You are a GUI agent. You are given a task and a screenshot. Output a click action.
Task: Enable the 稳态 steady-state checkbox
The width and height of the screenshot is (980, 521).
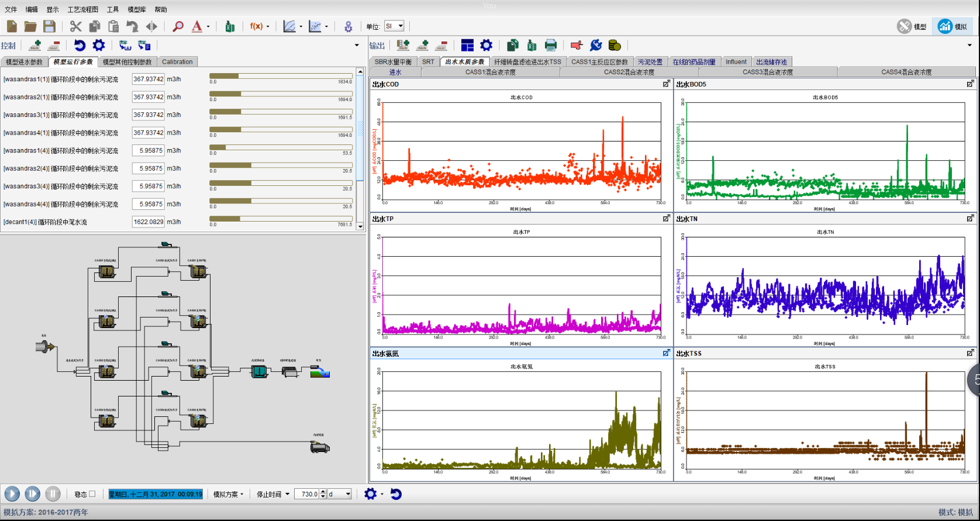[x=92, y=494]
